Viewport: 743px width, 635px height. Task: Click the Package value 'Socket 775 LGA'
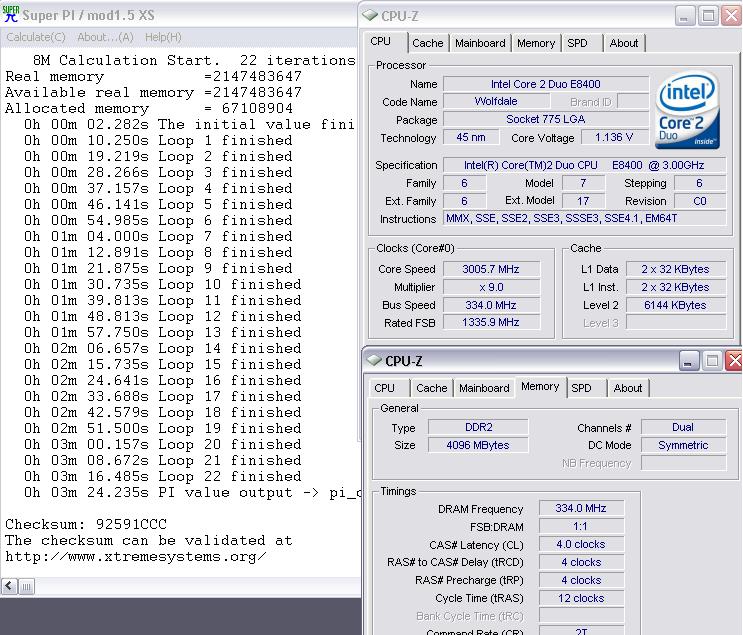click(545, 119)
